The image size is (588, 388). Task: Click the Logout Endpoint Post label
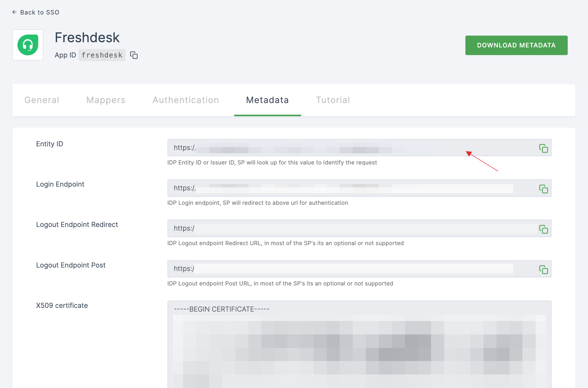coord(71,265)
